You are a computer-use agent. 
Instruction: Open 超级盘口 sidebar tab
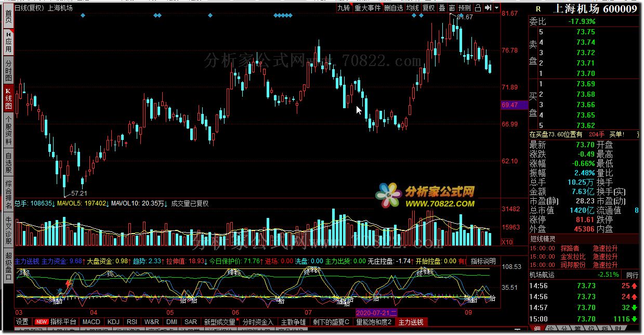click(8, 266)
